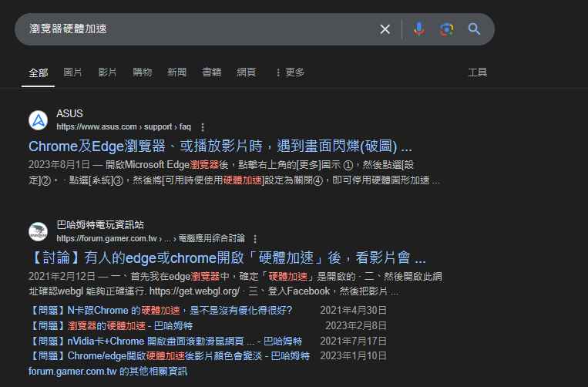Click the date 2023年1月10日
Image resolution: width=588 pixels, height=387 pixels.
coord(353,356)
